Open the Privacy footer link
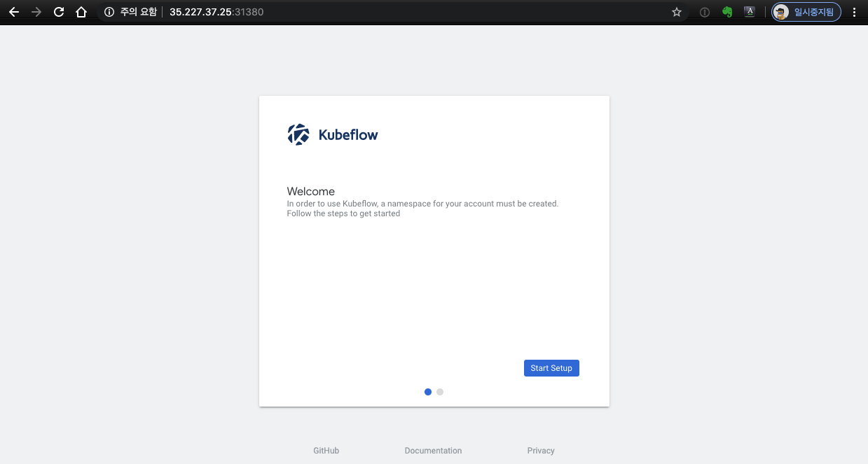 [541, 451]
